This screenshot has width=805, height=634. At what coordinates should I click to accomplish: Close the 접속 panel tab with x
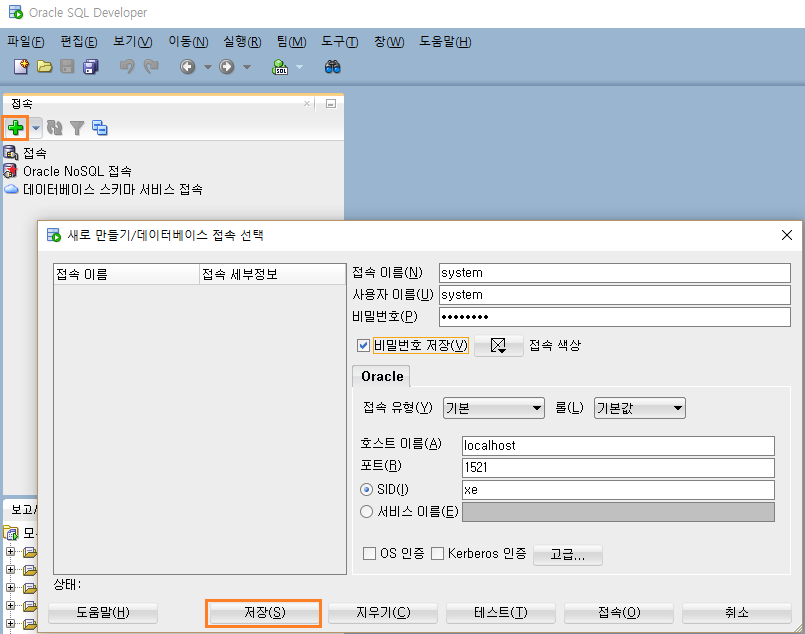tap(307, 104)
